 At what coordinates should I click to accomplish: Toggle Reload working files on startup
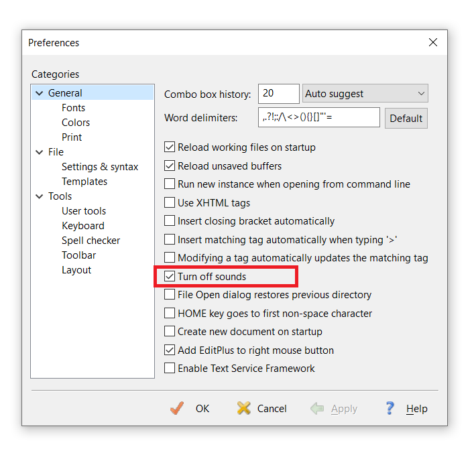(170, 147)
